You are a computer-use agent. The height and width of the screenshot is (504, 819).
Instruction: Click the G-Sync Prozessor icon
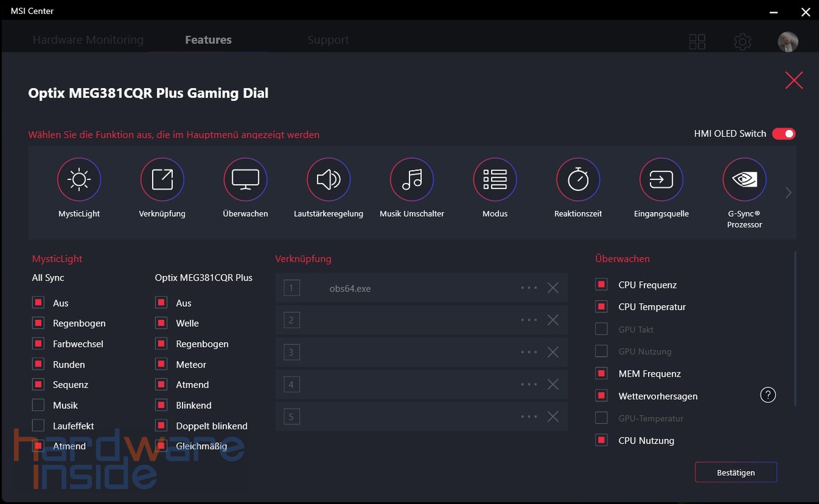(x=744, y=180)
